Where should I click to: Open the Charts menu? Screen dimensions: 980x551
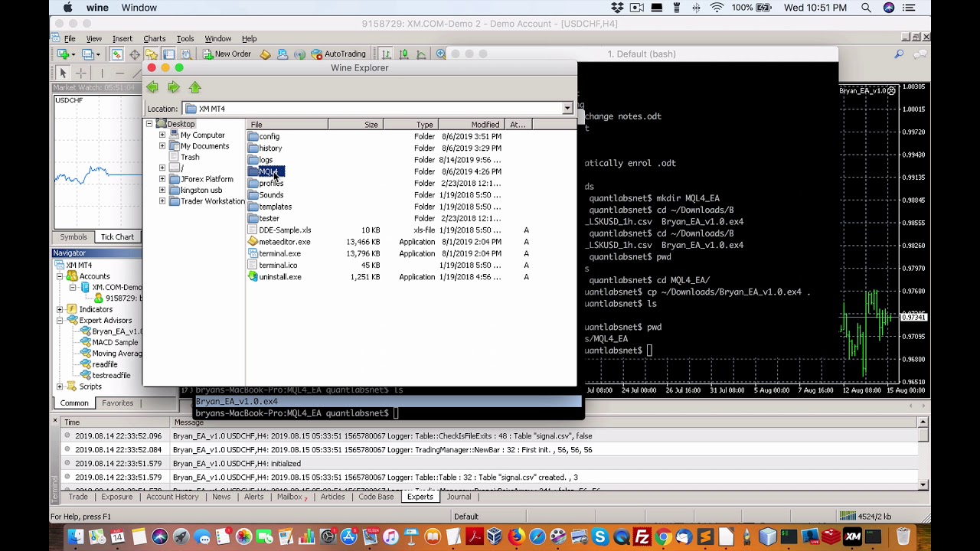coord(154,39)
